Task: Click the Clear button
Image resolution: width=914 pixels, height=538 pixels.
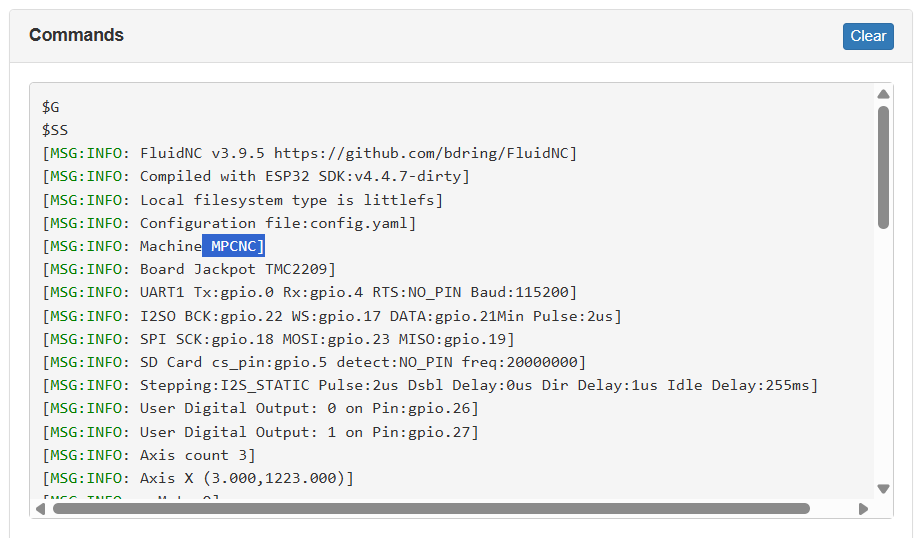Action: [867, 36]
